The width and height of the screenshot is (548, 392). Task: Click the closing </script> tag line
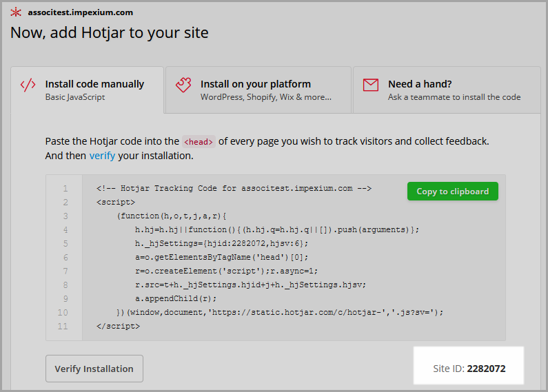point(118,327)
